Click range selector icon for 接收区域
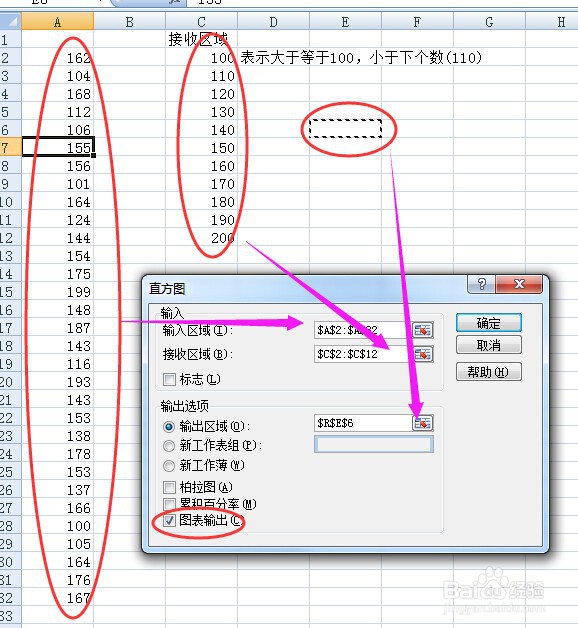 (423, 354)
